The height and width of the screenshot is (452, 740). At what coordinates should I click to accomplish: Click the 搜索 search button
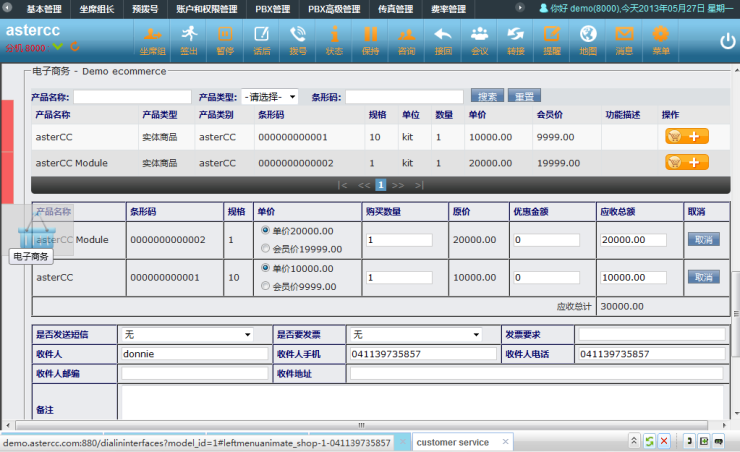(487, 97)
